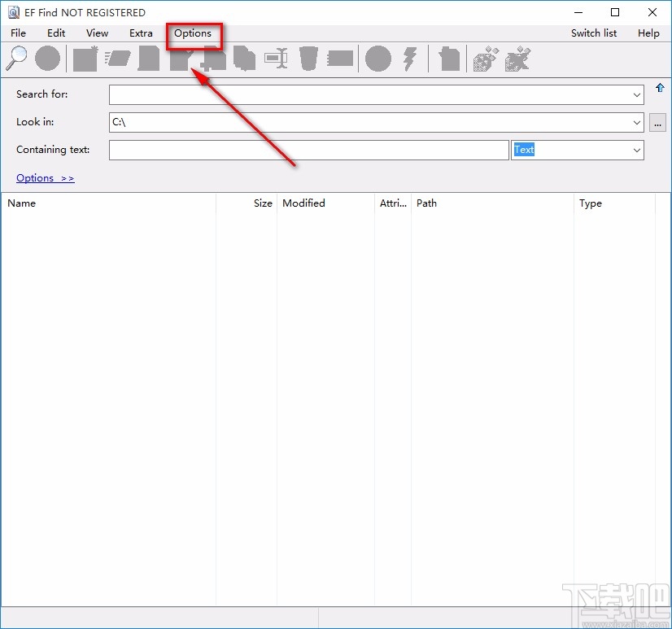The height and width of the screenshot is (629, 672).
Task: Click the dotted cube select-all icon
Action: pyautogui.click(x=486, y=59)
